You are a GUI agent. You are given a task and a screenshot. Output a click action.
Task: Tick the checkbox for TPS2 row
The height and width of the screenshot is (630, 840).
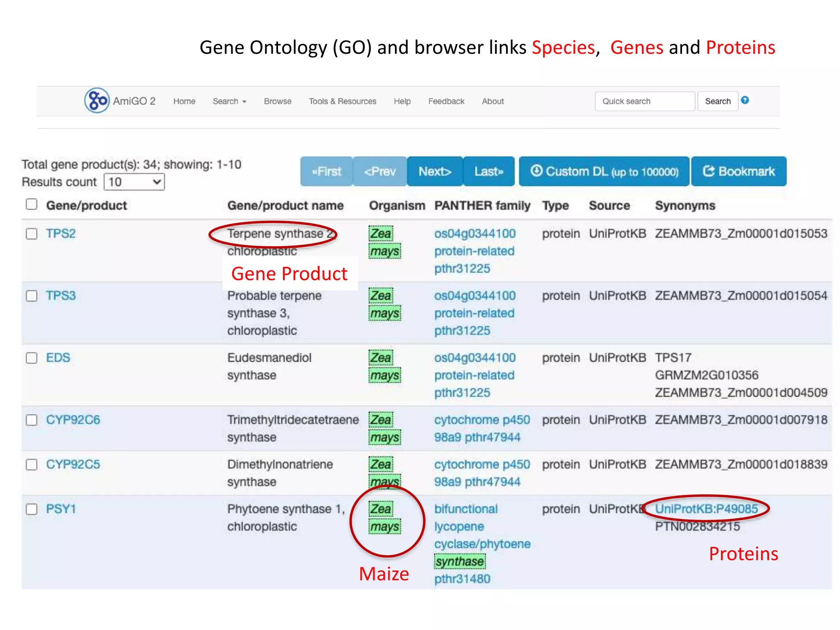32,234
